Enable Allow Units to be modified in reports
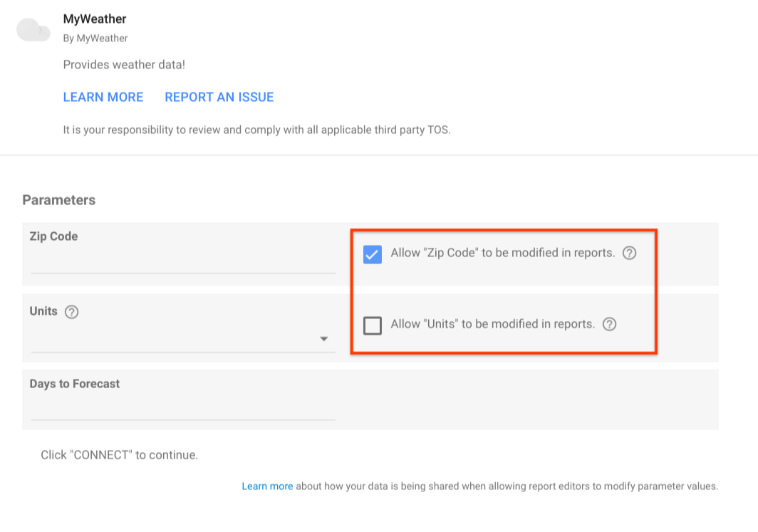This screenshot has width=758, height=532. coord(373,324)
